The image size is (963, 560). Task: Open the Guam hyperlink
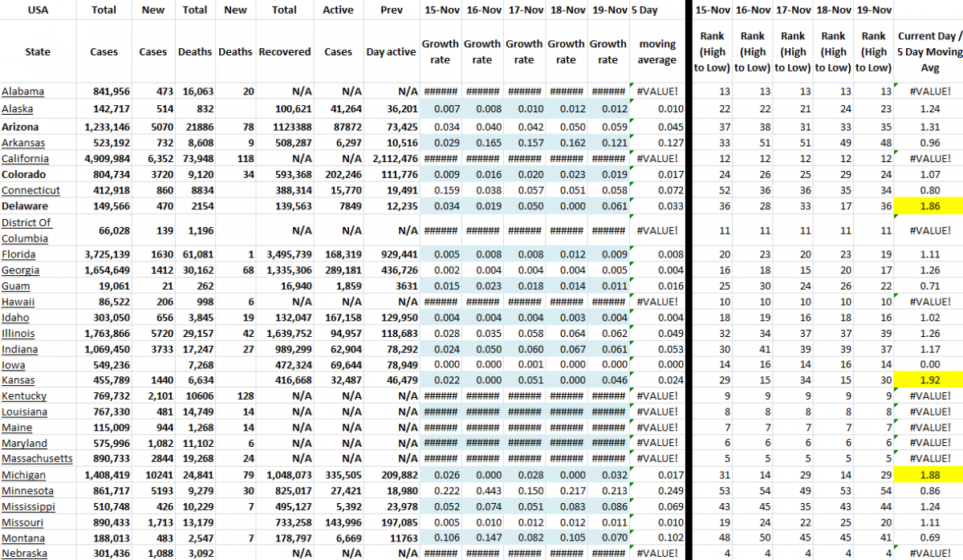(x=15, y=286)
